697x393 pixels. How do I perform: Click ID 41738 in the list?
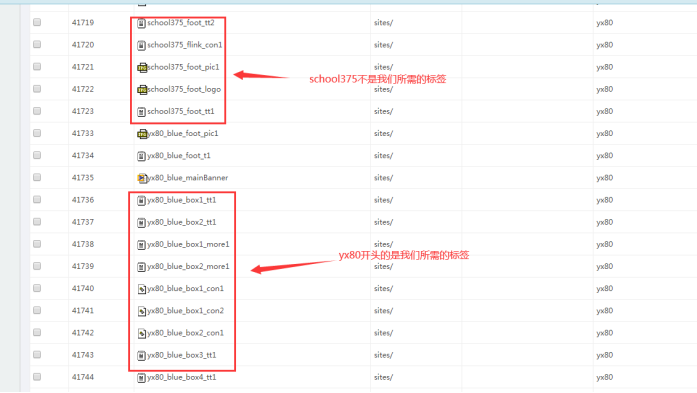point(83,244)
